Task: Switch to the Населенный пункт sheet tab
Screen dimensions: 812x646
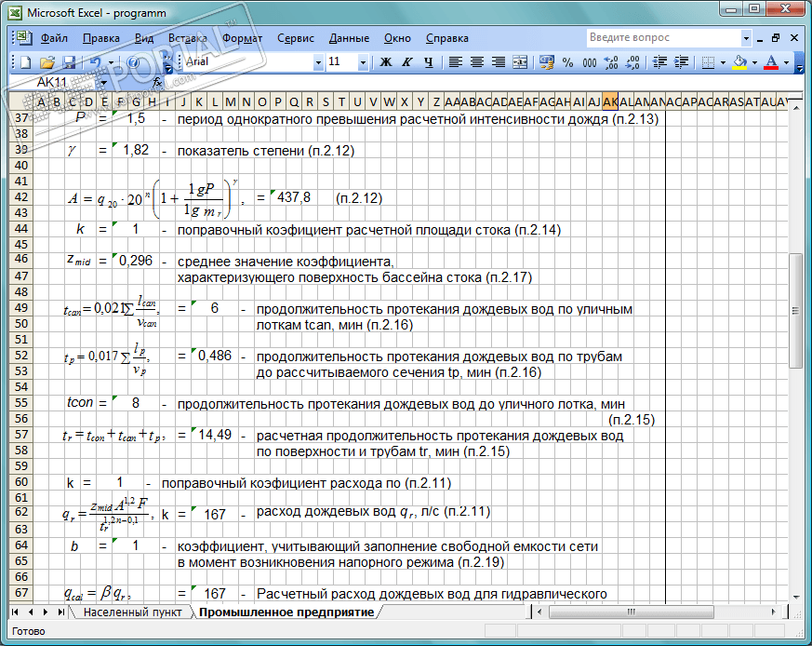Action: 133,612
